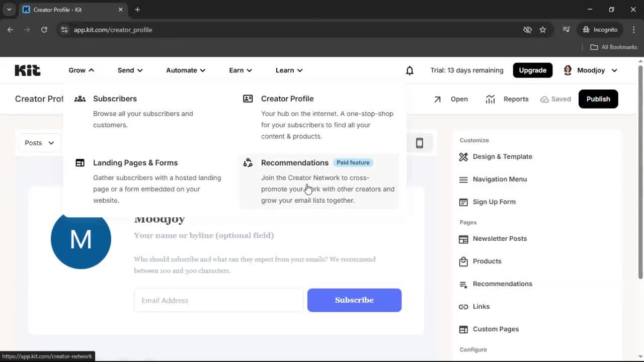Expand the Moodjoy account menu
The height and width of the screenshot is (362, 644).
(590, 70)
